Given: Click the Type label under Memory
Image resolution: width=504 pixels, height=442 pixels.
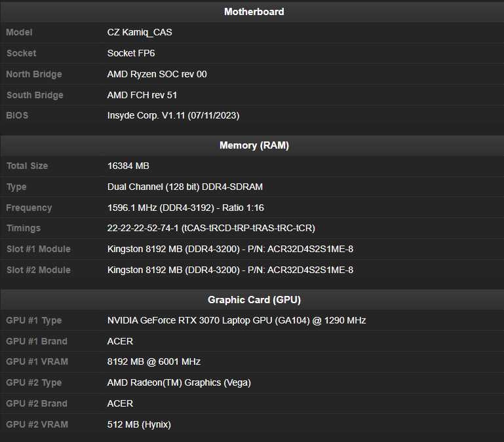Looking at the screenshot, I should point(16,187).
